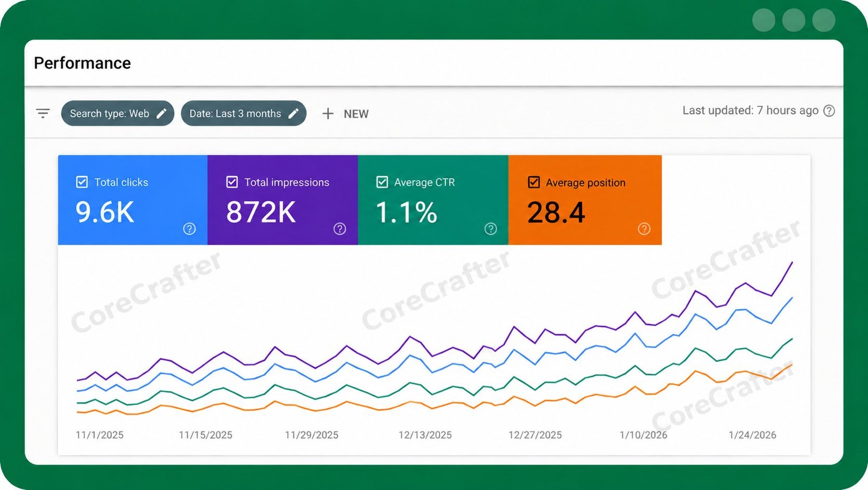The height and width of the screenshot is (490, 868).
Task: Uncheck the Total impressions checkbox
Action: 232,182
